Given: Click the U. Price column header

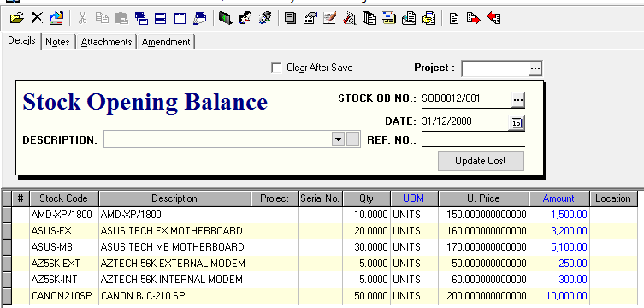Looking at the screenshot, I should click(x=483, y=198).
